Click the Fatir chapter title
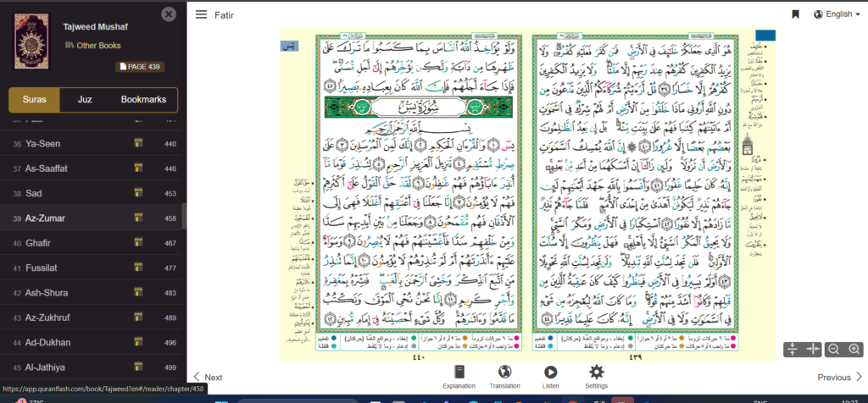The width and height of the screenshot is (868, 403). pyautogui.click(x=224, y=15)
